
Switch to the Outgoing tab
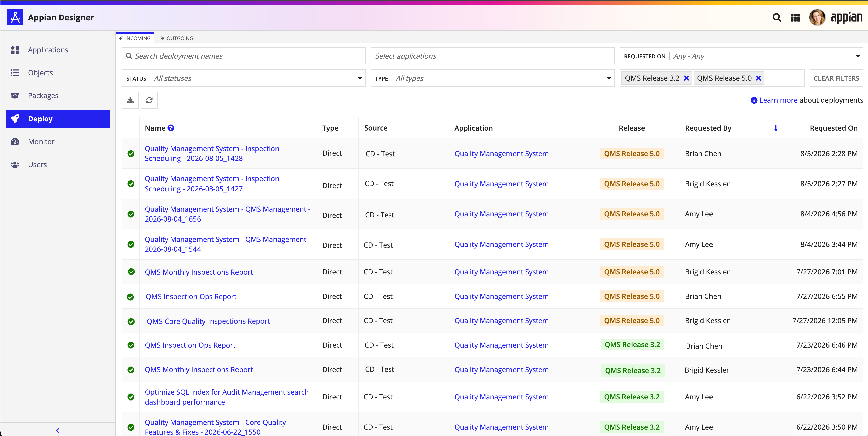coord(177,38)
